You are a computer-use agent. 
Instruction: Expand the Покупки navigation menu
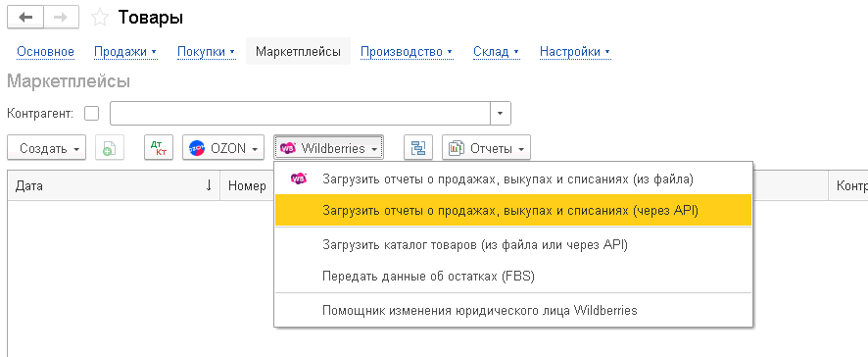coord(206,52)
